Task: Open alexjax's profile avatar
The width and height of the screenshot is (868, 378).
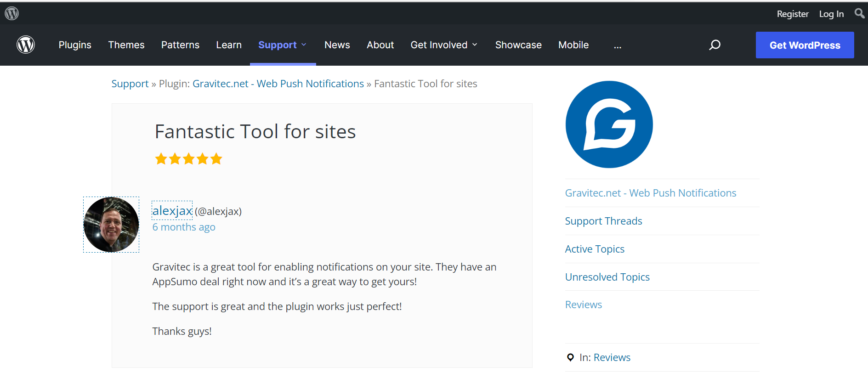Action: click(111, 225)
